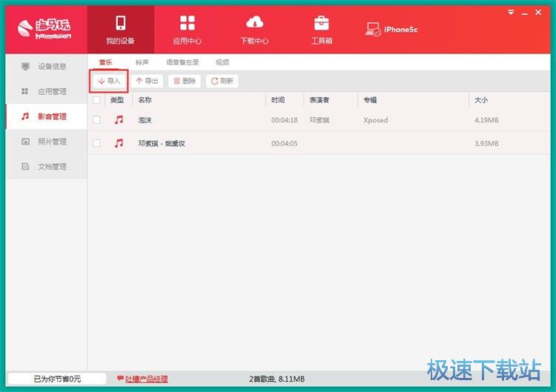The image size is (556, 392).
Task: Click the file size 4.19MB
Action: [x=486, y=120]
